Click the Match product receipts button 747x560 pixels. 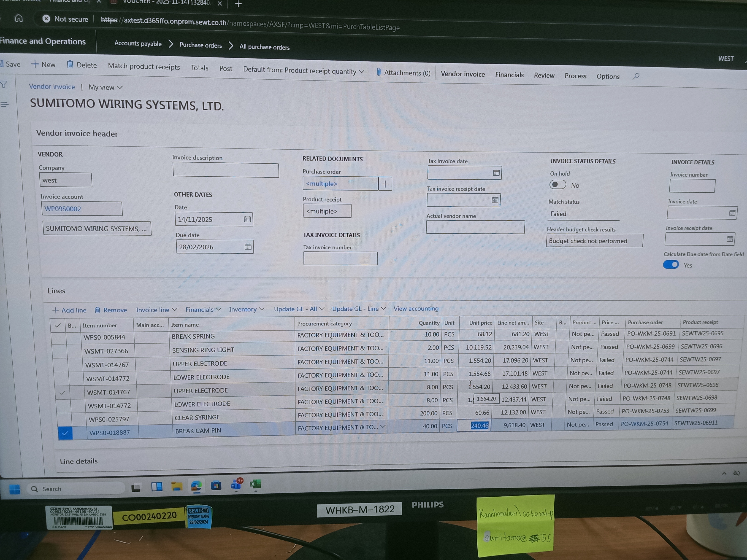tap(144, 67)
